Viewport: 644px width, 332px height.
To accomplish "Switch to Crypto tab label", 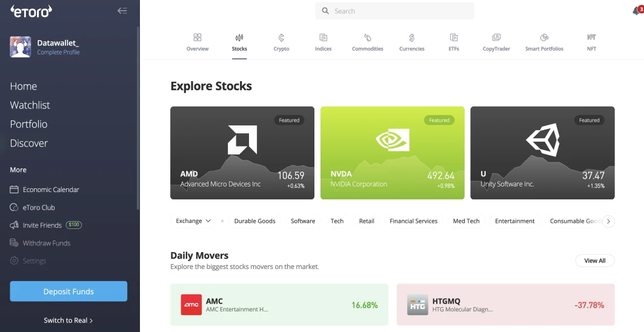I will (x=281, y=48).
